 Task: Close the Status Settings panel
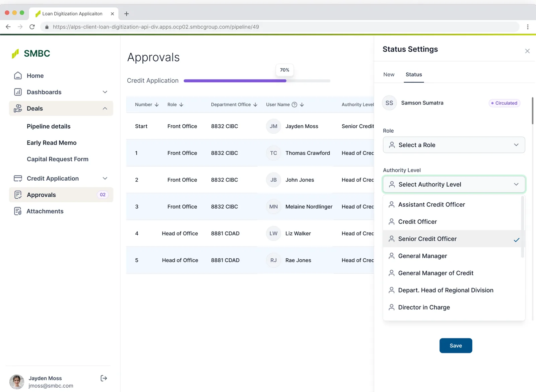point(527,51)
